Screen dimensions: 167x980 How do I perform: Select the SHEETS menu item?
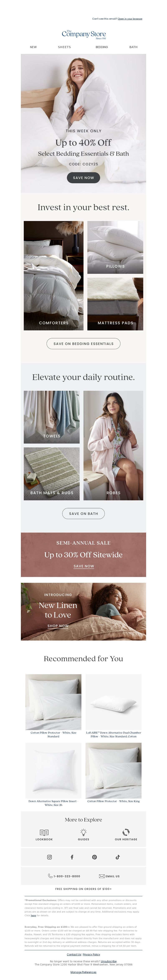65,47
